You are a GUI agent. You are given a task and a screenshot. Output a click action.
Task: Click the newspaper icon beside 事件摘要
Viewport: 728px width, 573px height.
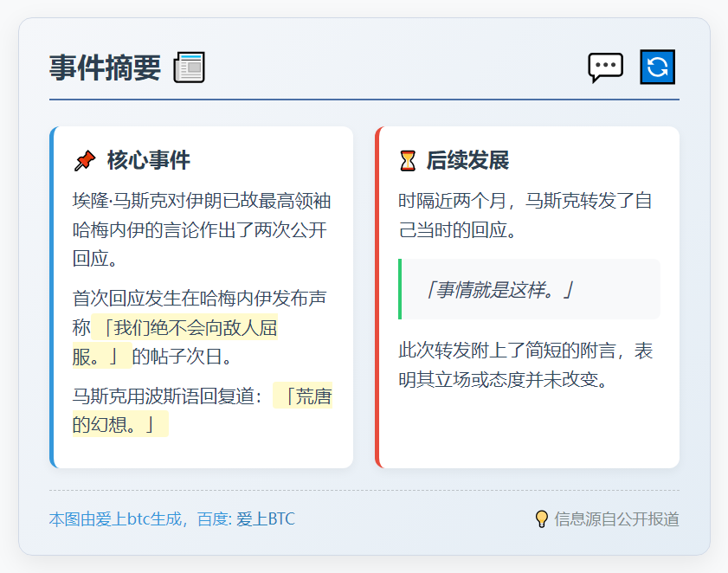[189, 68]
